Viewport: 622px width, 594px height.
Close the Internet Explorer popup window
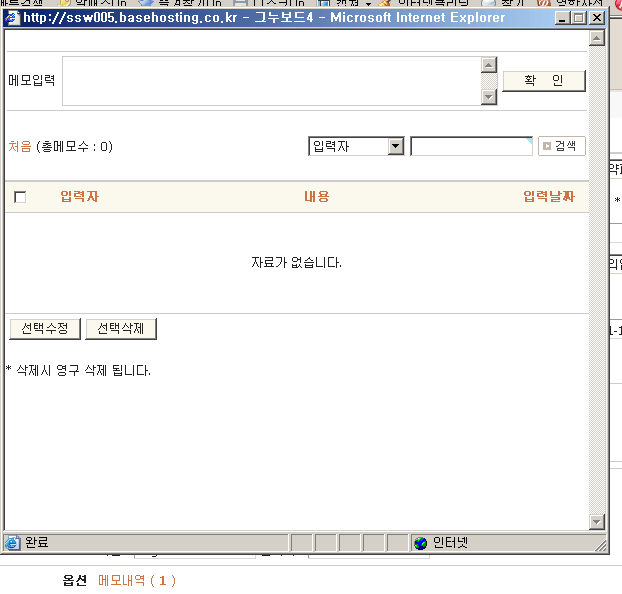pyautogui.click(x=597, y=18)
